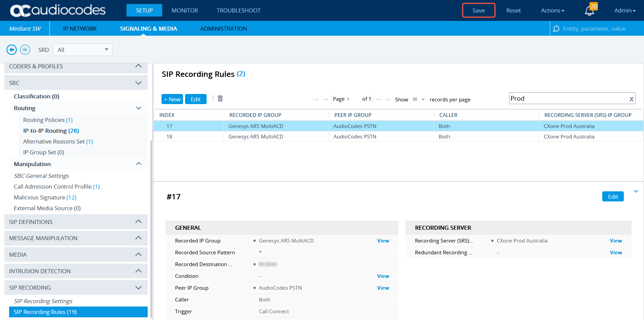The image size is (644, 320).
Task: Click the AudioCodes logo
Action: (x=58, y=10)
